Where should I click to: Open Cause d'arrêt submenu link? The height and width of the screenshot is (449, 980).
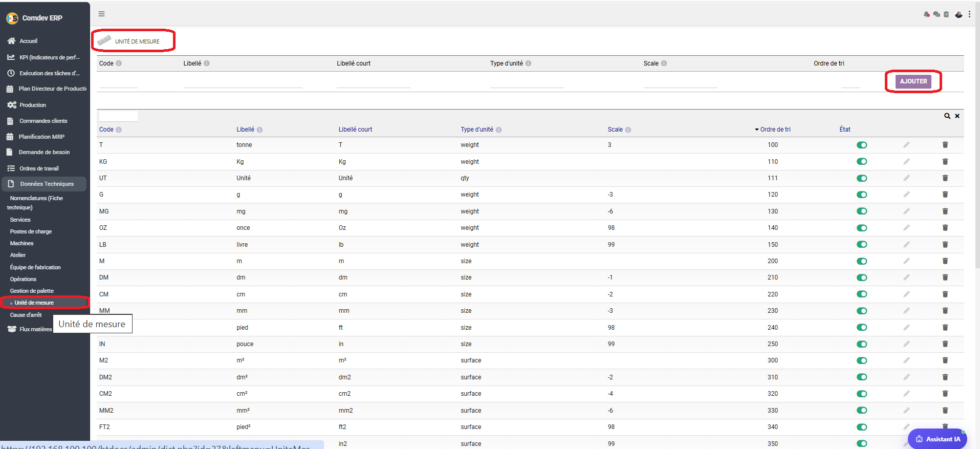click(x=26, y=315)
